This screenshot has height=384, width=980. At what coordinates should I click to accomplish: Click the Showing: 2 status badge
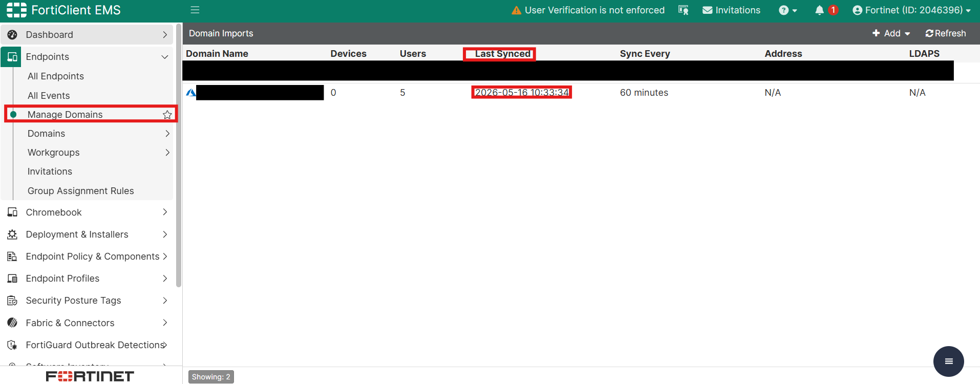pos(211,377)
